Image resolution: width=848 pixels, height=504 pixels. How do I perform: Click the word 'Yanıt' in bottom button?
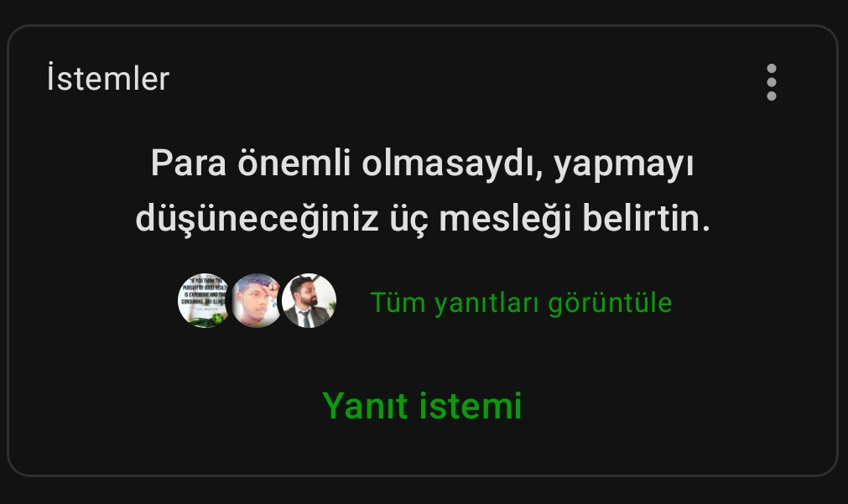(365, 406)
